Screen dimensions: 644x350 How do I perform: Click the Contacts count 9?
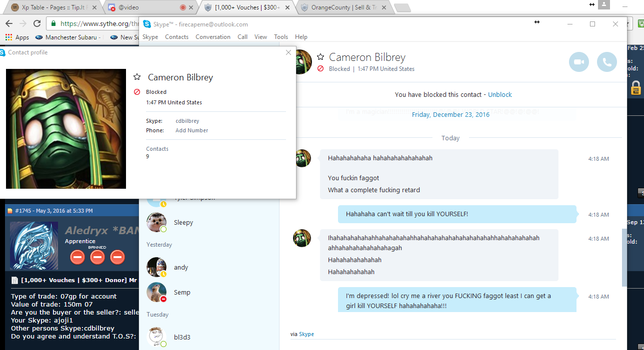[147, 156]
